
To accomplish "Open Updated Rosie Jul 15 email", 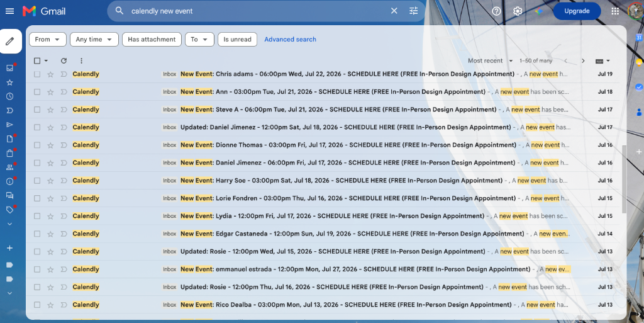I will tap(323, 251).
